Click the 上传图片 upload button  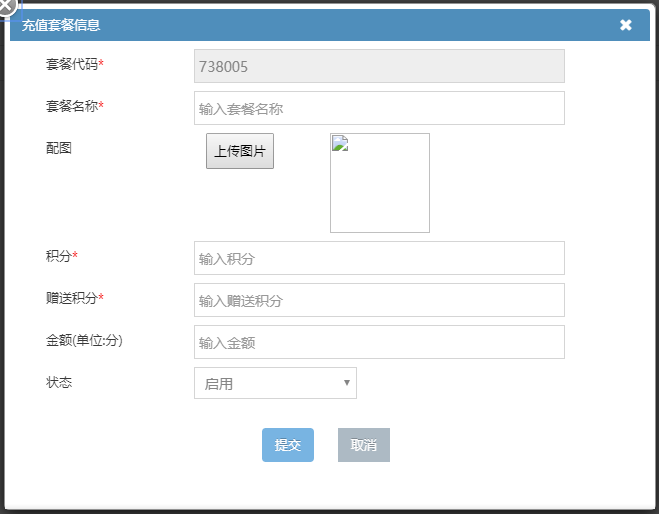pos(240,151)
